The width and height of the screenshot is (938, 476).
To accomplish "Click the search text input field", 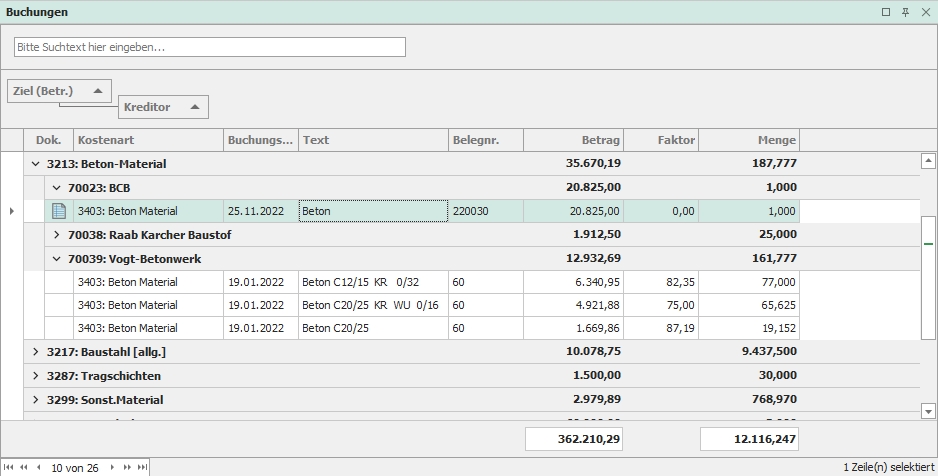I will [210, 47].
